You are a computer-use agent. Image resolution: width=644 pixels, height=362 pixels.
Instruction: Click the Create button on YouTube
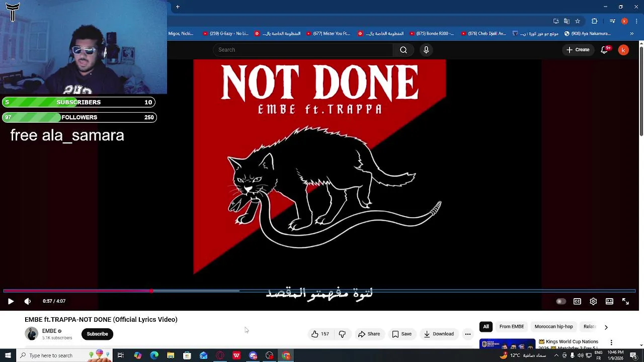(x=578, y=50)
